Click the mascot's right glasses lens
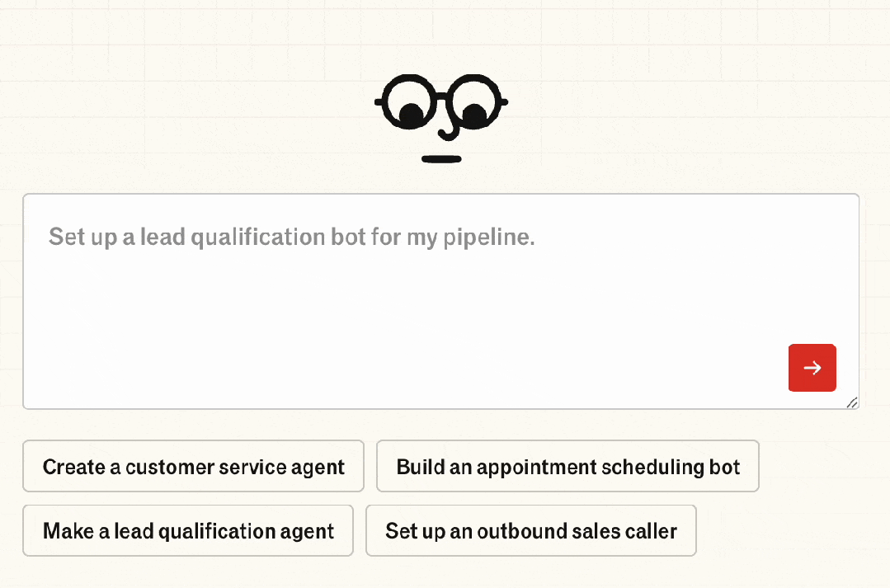The height and width of the screenshot is (588, 890). (x=474, y=102)
